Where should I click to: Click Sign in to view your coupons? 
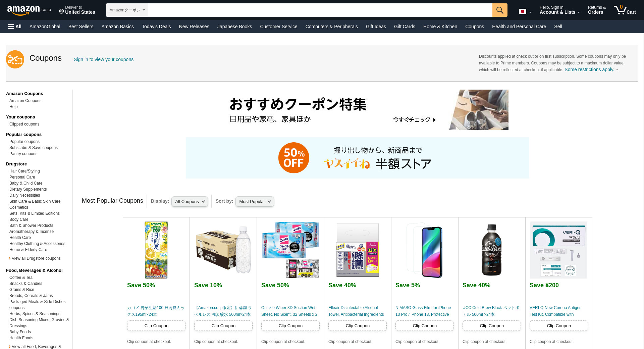pos(104,59)
